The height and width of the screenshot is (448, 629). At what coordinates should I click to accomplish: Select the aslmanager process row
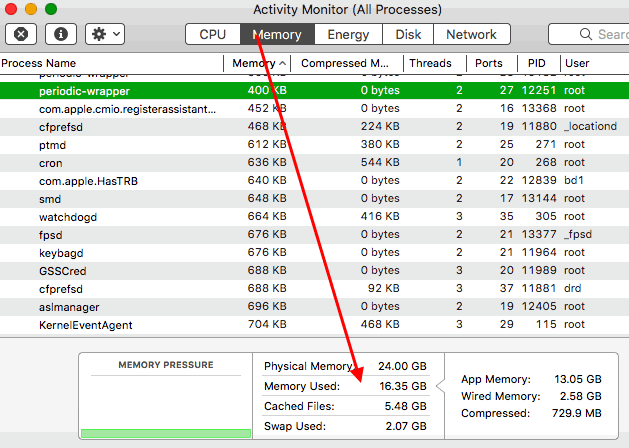[314, 307]
